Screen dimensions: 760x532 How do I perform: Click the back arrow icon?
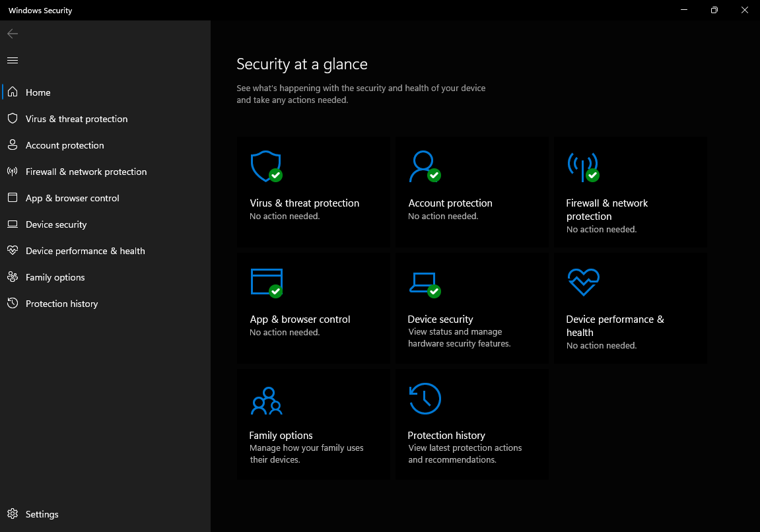[x=13, y=34]
